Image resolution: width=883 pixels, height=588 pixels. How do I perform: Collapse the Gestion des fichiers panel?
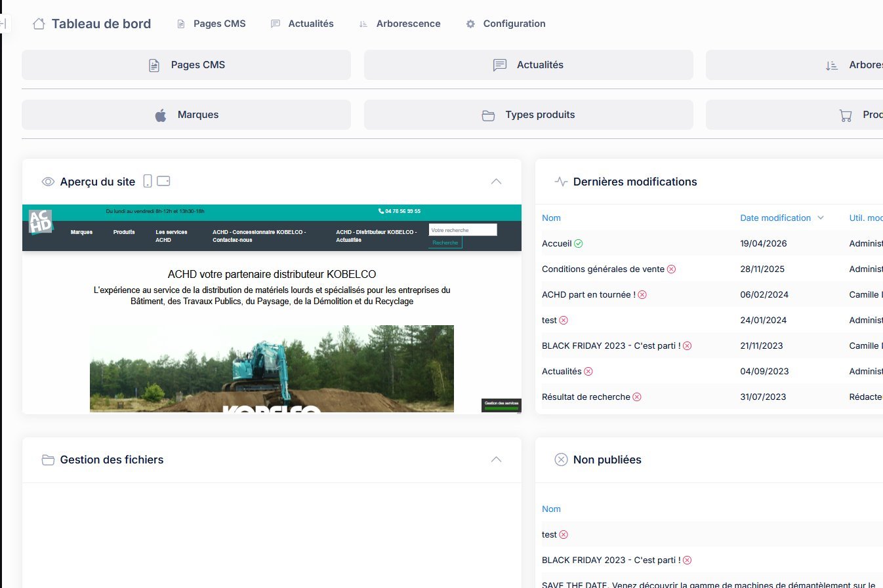coord(497,460)
